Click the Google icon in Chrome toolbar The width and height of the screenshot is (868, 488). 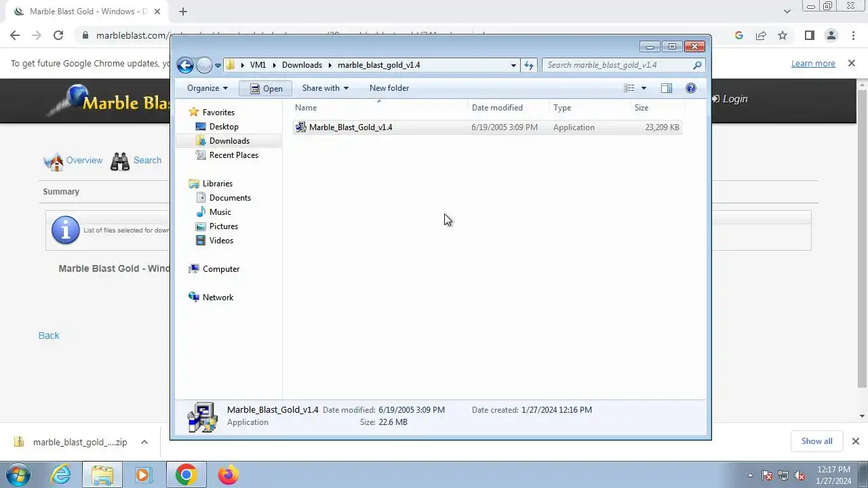pos(739,35)
